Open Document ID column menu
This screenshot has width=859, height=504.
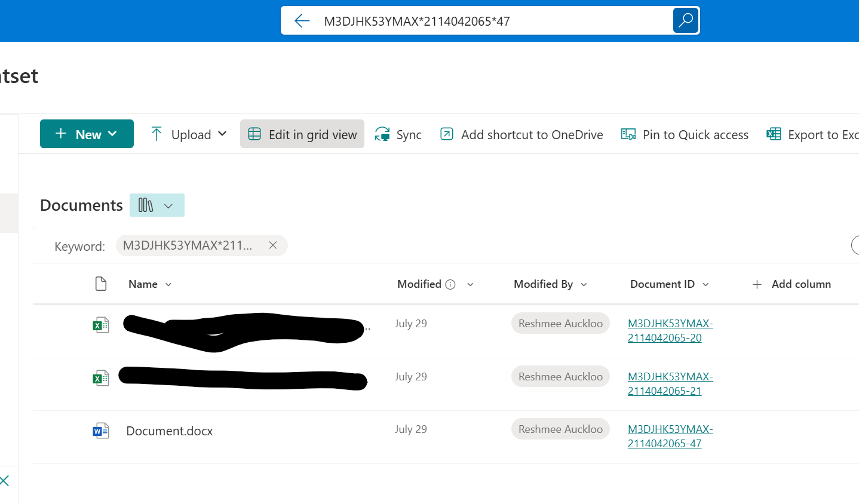click(x=705, y=285)
